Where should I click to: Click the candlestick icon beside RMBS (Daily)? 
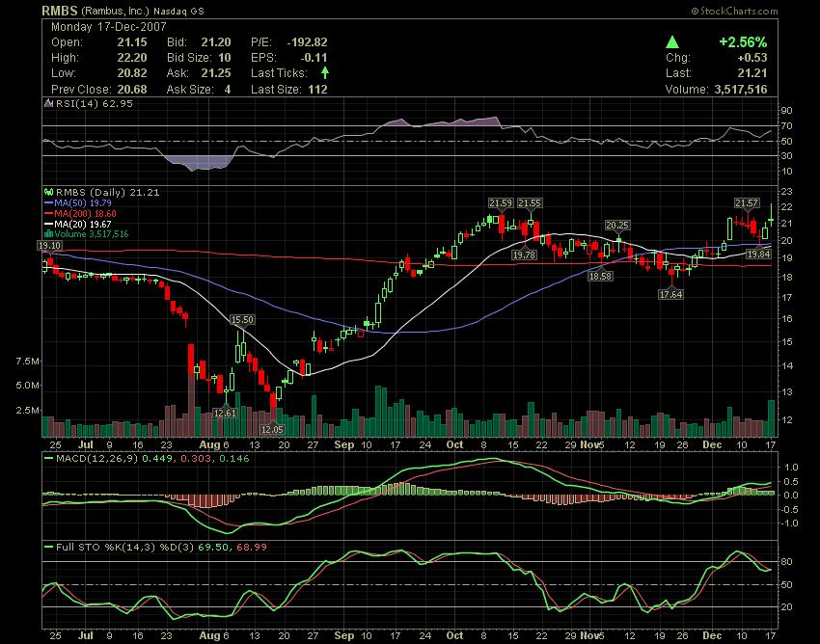click(49, 193)
